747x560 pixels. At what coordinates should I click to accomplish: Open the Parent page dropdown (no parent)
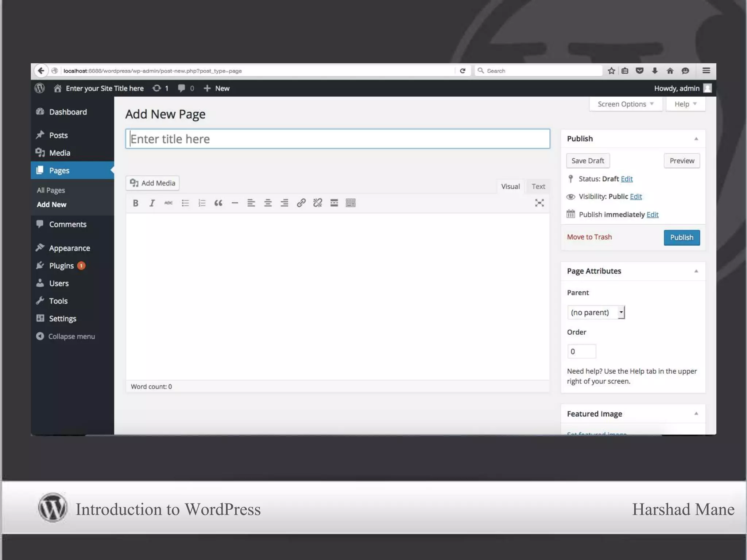point(596,312)
